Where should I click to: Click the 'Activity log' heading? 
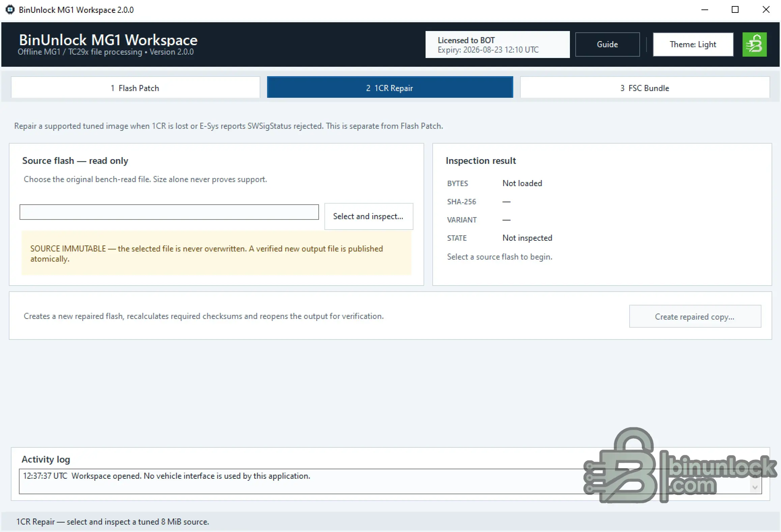[46, 460]
